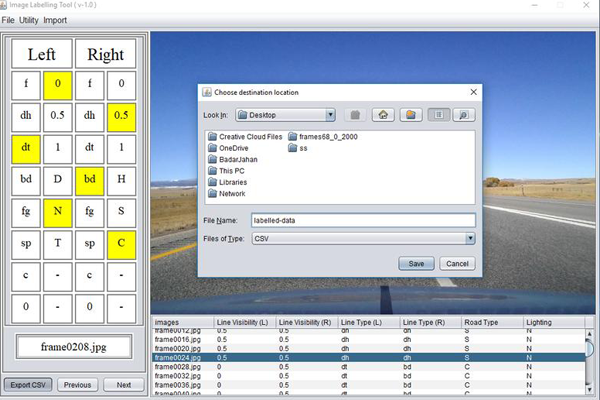Click the images column header
The image size is (600, 400).
[x=183, y=322]
